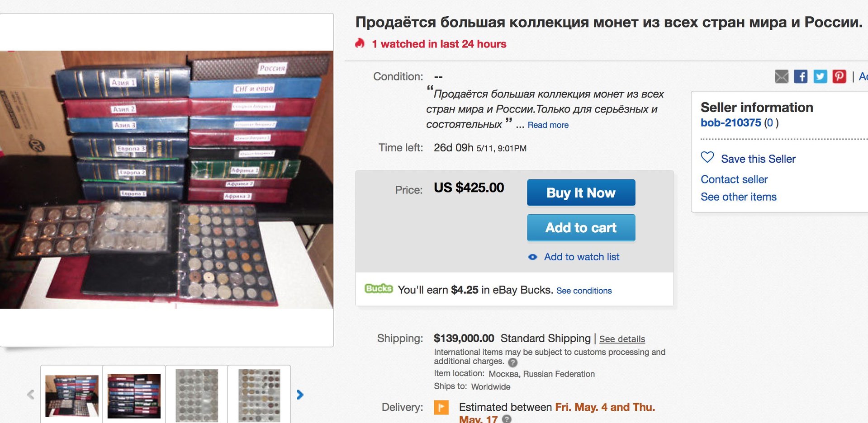Open eBay Bucks See conditions link
Image resolution: width=868 pixels, height=423 pixels.
583,291
